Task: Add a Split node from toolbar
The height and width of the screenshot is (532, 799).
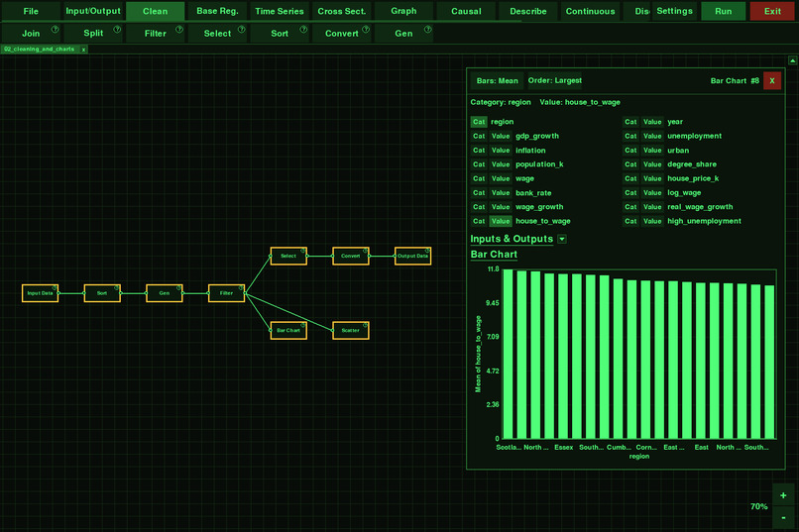Action: (93, 33)
